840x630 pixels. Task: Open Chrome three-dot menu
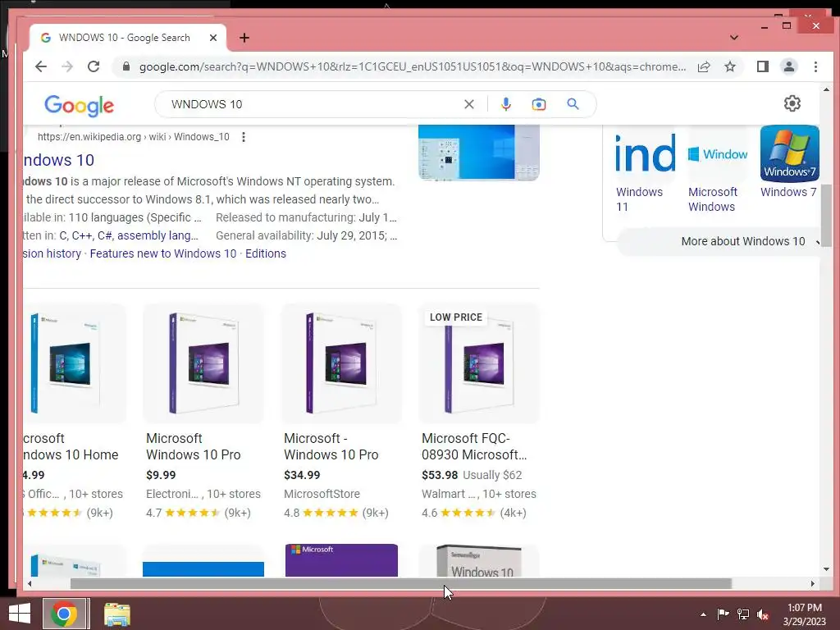[815, 66]
